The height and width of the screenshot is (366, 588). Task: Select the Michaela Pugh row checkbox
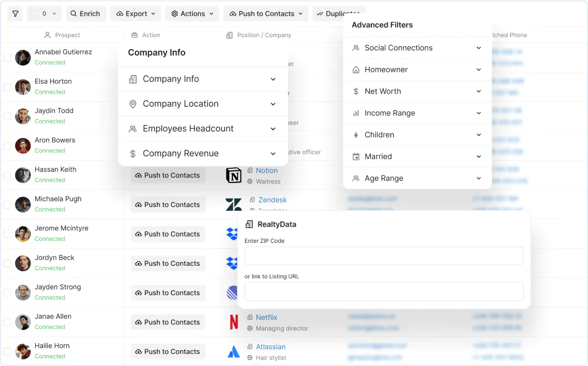coord(8,205)
